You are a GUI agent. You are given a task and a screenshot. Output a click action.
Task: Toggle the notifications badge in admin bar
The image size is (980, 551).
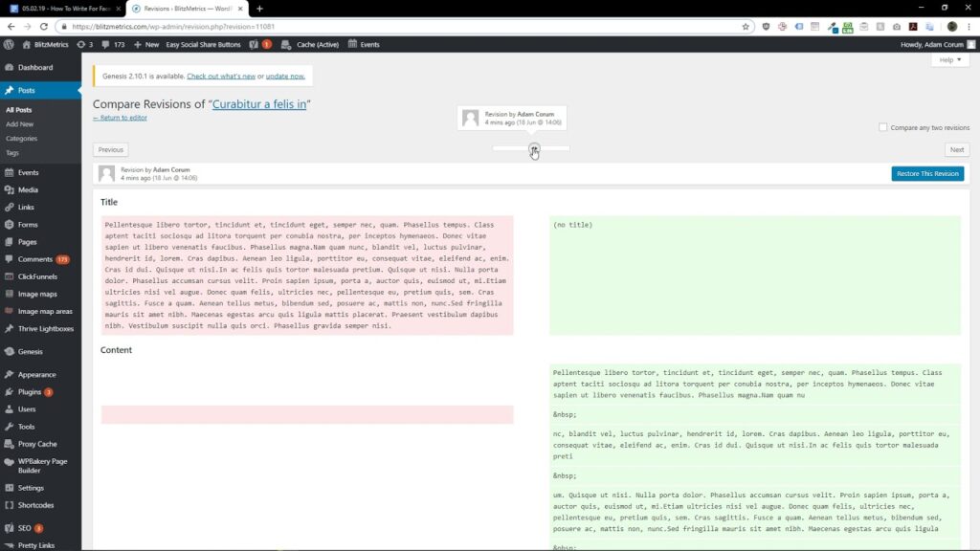point(268,44)
